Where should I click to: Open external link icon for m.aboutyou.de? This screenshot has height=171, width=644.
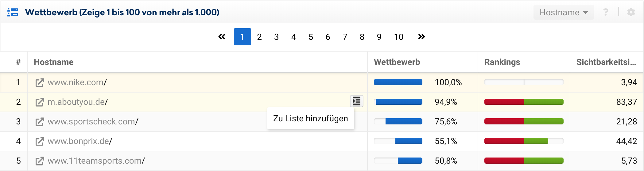point(40,102)
